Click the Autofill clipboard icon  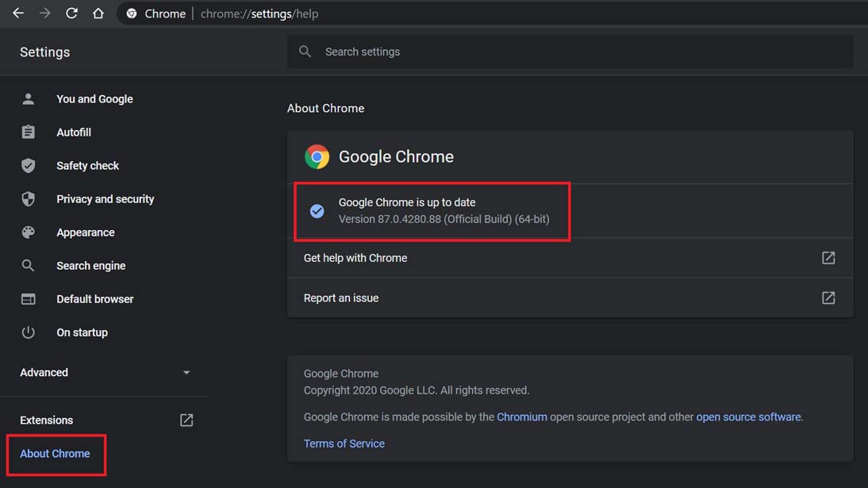(x=29, y=132)
